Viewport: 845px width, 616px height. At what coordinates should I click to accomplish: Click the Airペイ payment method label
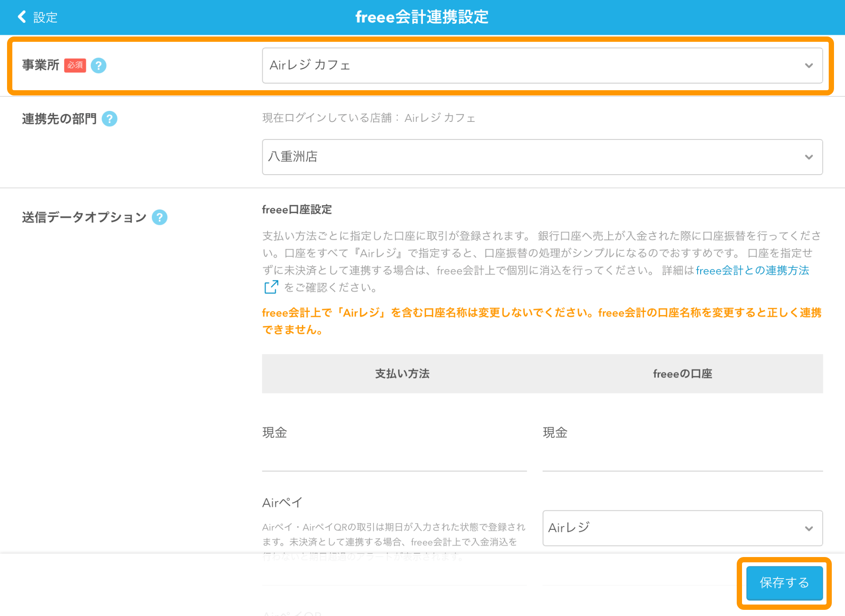tap(282, 502)
